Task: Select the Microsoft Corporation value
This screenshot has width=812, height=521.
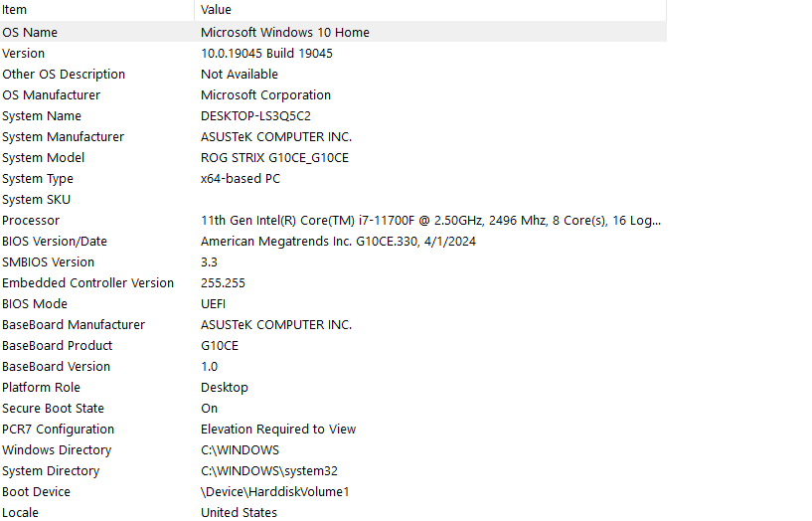Action: click(265, 94)
